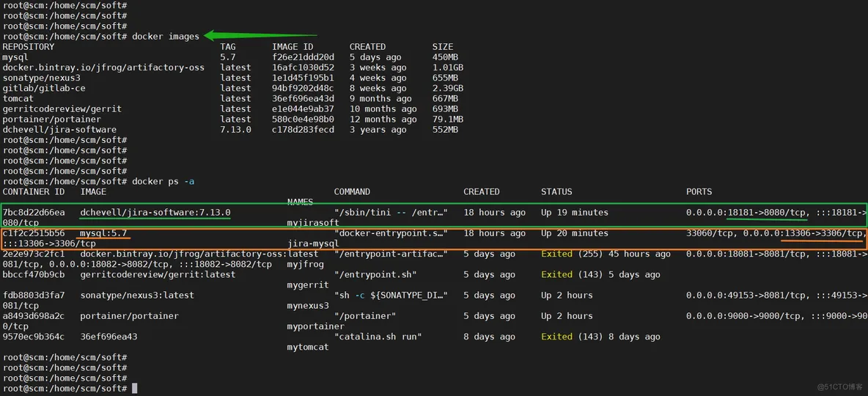Click the 79.1MB size value
Screen dimensions: 868x396
(x=447, y=119)
